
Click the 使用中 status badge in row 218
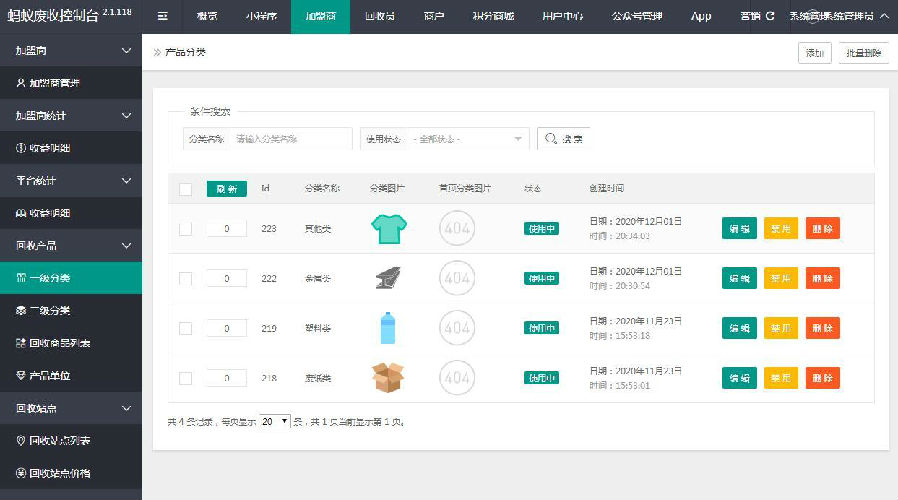pyautogui.click(x=541, y=378)
